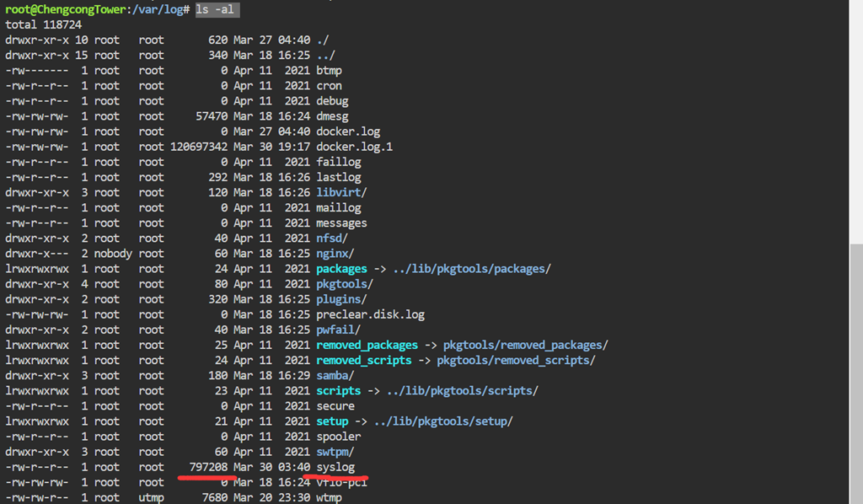Click the pwfail/ directory name
This screenshot has height=504, width=863.
click(338, 330)
